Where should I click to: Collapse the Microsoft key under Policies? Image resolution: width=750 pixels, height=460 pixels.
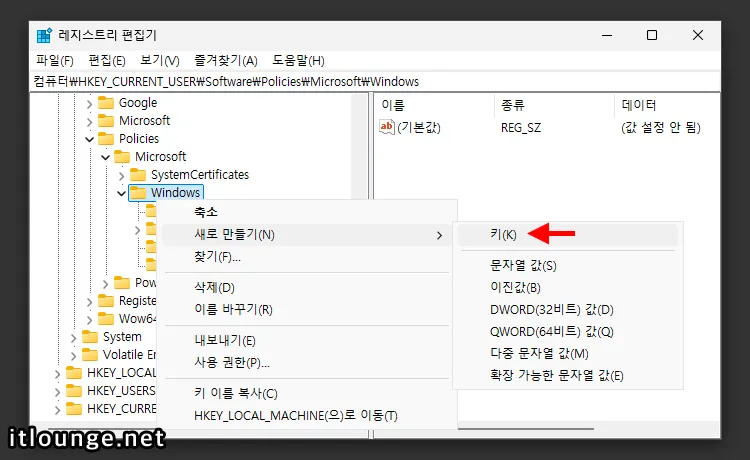(106, 157)
